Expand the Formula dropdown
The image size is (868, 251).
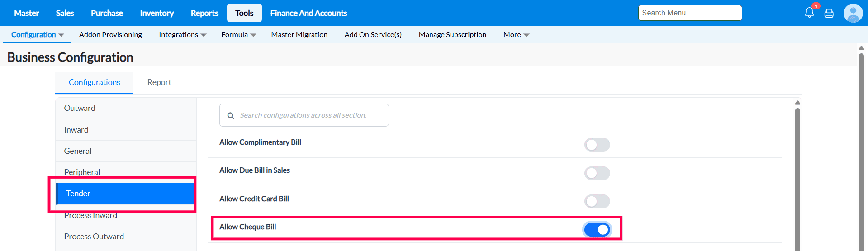pyautogui.click(x=238, y=35)
